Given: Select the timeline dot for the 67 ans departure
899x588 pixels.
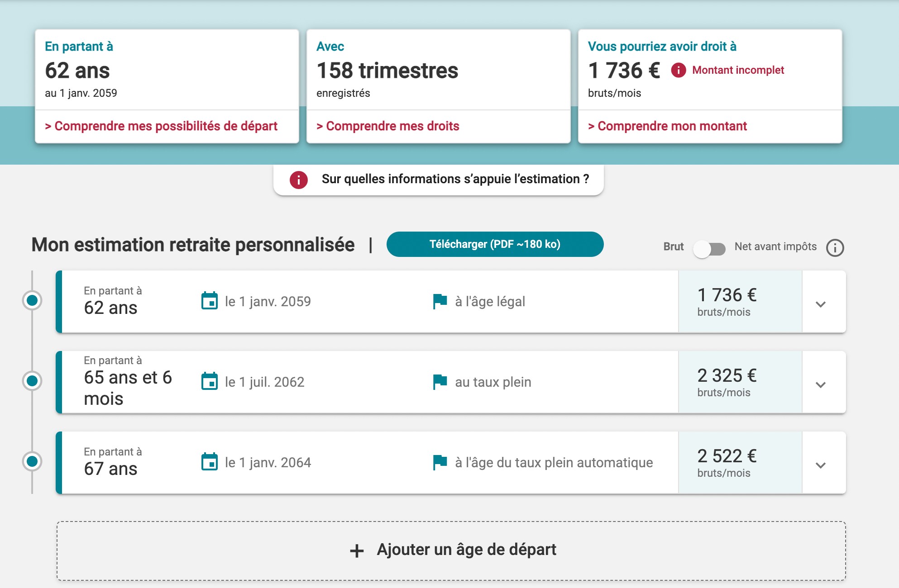Looking at the screenshot, I should point(31,461).
